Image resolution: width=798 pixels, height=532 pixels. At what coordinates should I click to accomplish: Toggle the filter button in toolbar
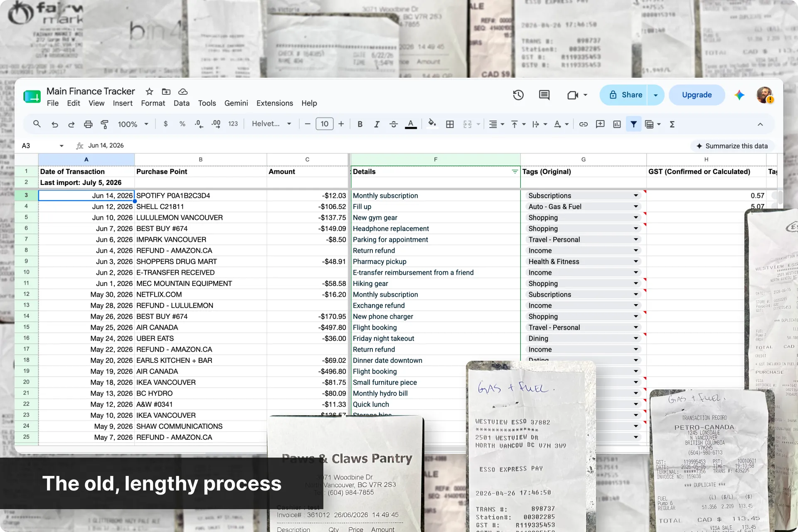tap(633, 124)
